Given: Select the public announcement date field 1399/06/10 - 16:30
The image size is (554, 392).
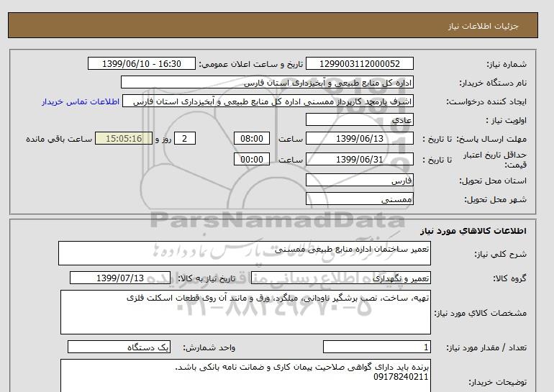Looking at the screenshot, I should tap(142, 64).
